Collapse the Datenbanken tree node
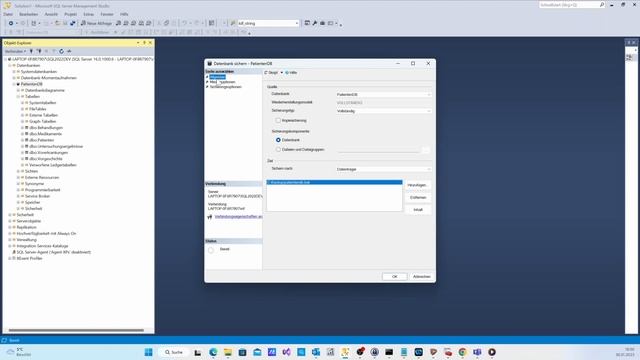Image resolution: width=640 pixels, height=360 pixels. pyautogui.click(x=10, y=65)
